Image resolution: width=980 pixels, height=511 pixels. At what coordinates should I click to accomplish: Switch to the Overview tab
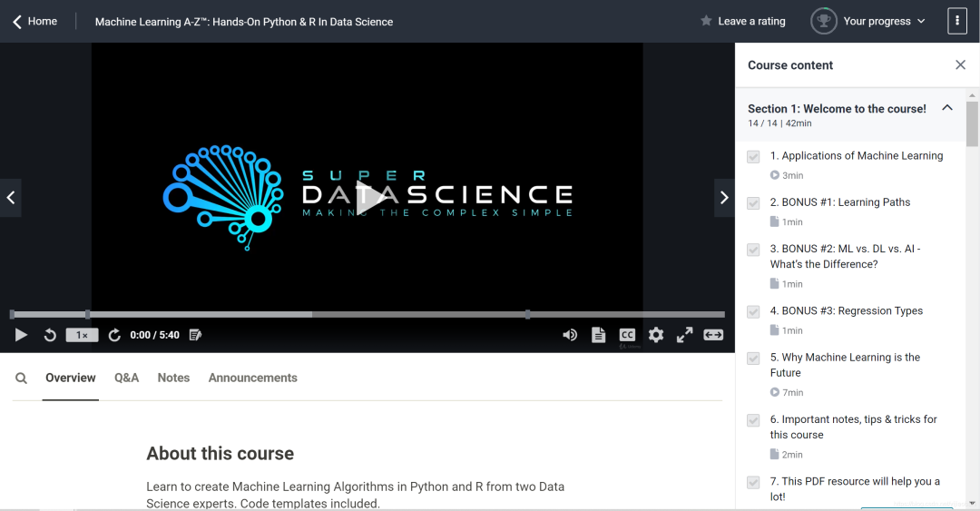pos(71,378)
